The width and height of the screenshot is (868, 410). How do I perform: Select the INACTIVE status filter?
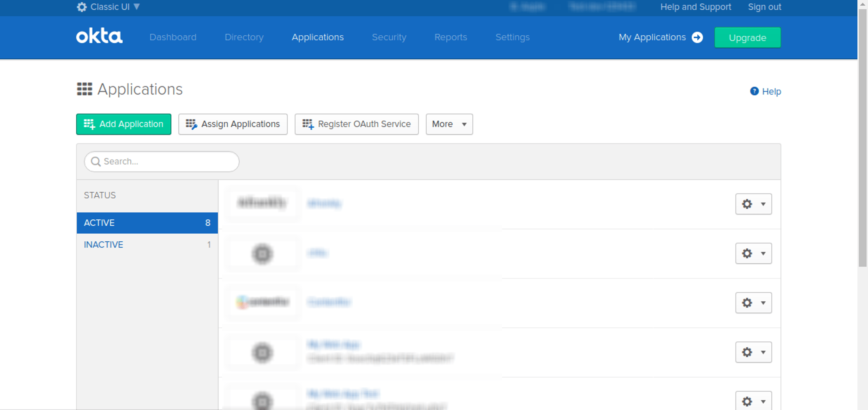(147, 244)
